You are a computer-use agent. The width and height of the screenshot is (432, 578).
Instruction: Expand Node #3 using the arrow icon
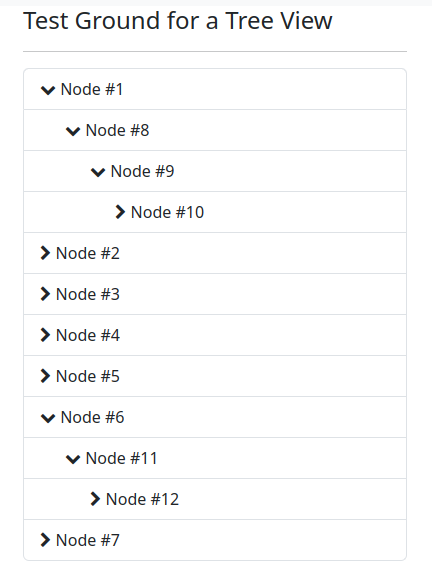click(x=45, y=294)
